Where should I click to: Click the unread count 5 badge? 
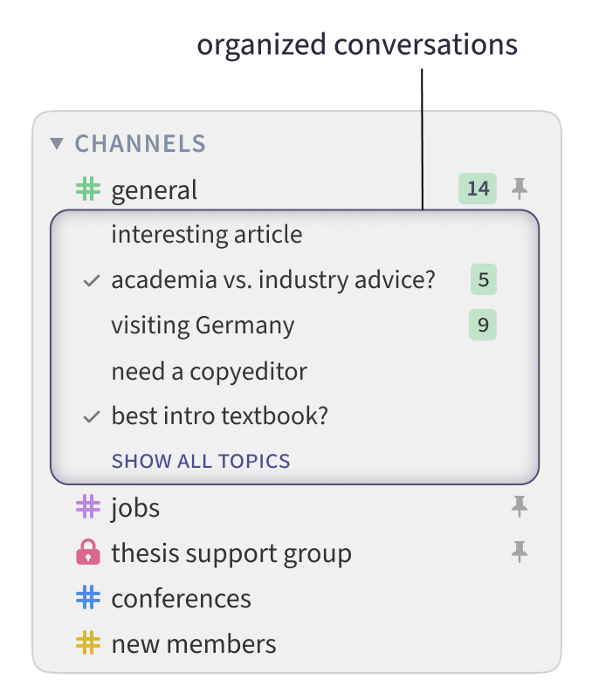483,280
